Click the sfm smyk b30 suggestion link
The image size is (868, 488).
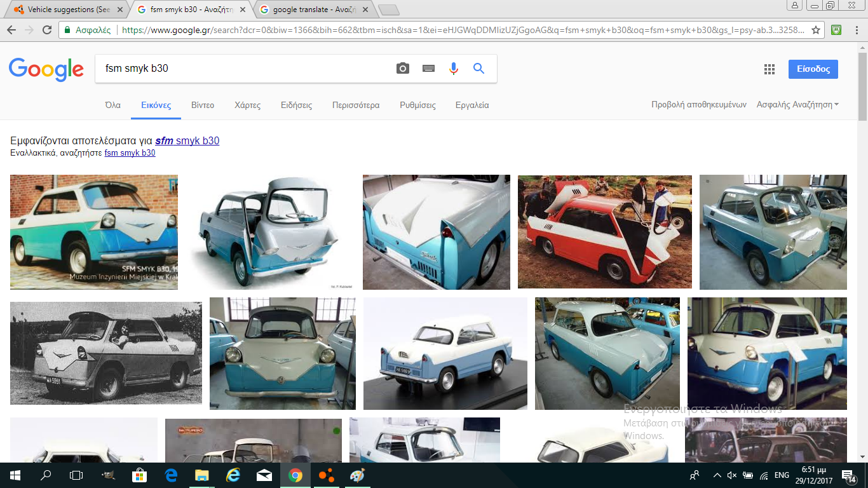(x=187, y=141)
